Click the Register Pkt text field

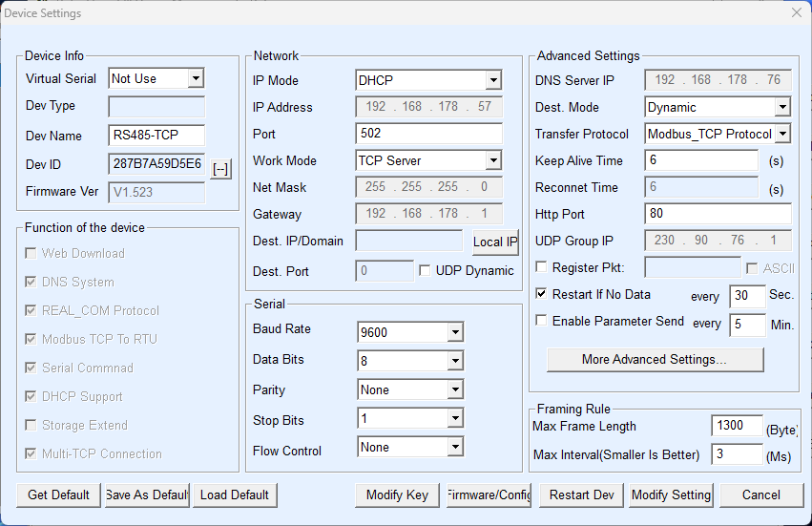693,267
